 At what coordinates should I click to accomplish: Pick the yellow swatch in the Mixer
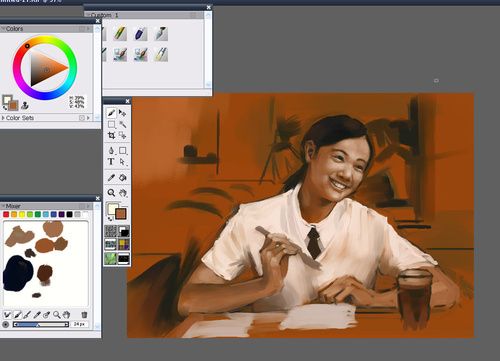click(22, 214)
